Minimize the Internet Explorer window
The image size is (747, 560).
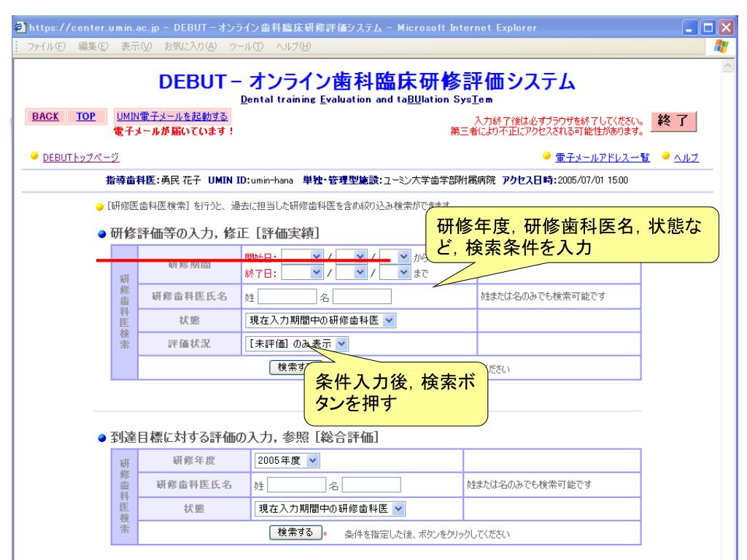(690, 28)
